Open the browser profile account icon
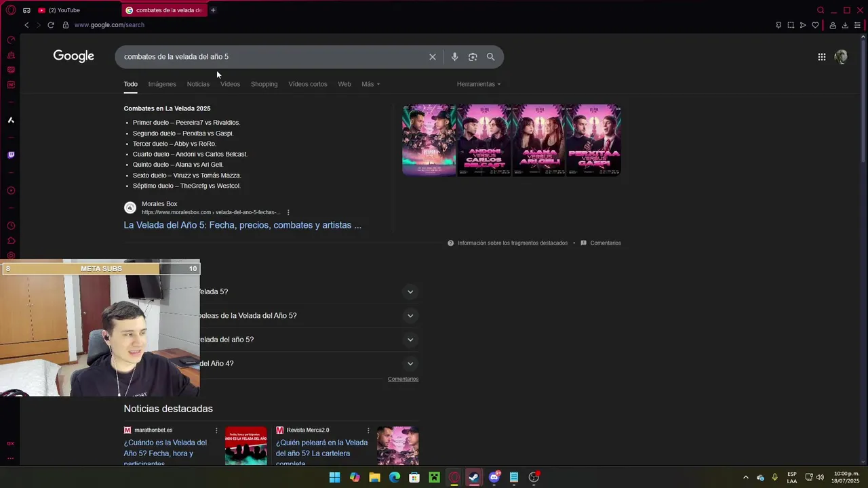Viewport: 868px width, 488px height. tap(833, 25)
